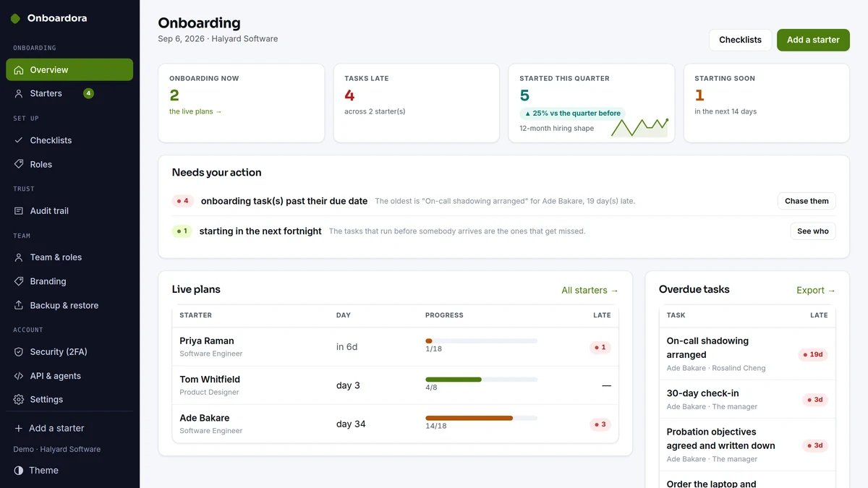Viewport: 868px width, 488px height.
Task: Open Settings in the sidebar
Action: [x=69, y=399]
